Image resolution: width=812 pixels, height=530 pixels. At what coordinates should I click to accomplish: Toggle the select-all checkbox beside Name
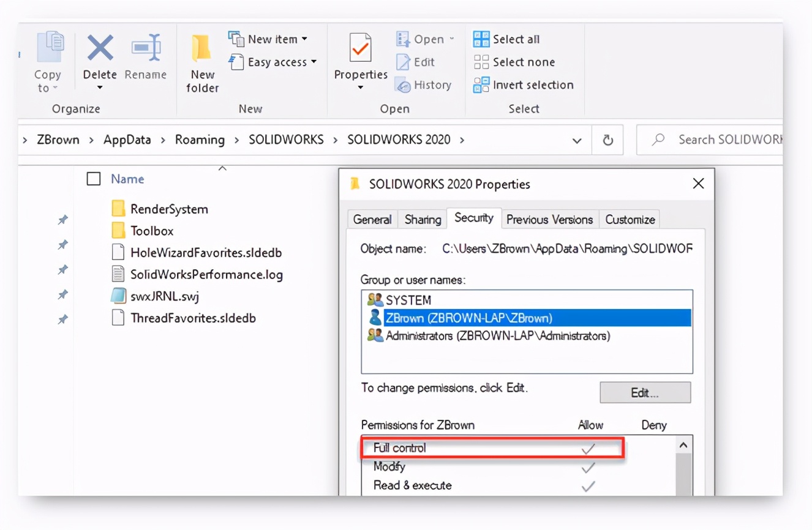94,179
